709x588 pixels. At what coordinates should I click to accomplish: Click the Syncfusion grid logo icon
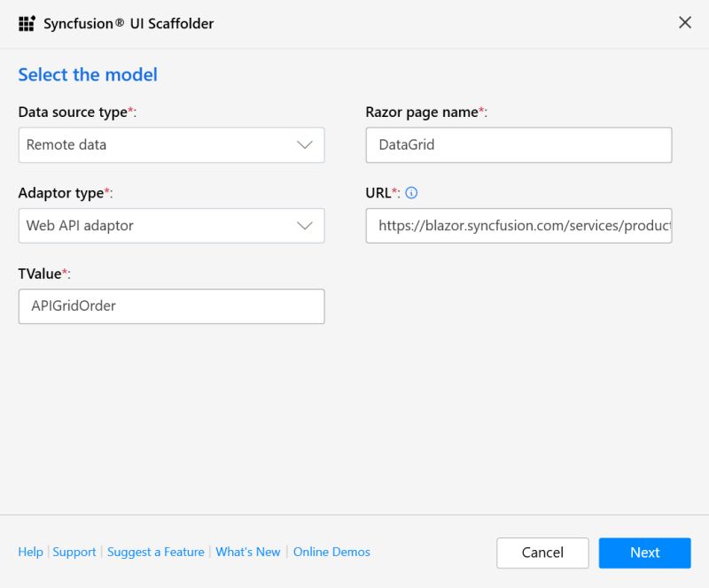click(27, 23)
